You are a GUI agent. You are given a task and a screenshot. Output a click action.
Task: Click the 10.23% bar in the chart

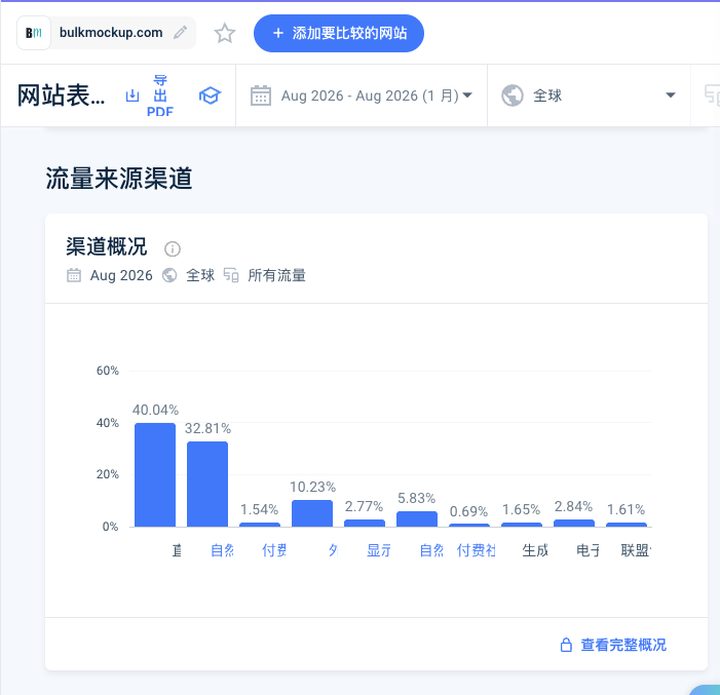pyautogui.click(x=312, y=513)
